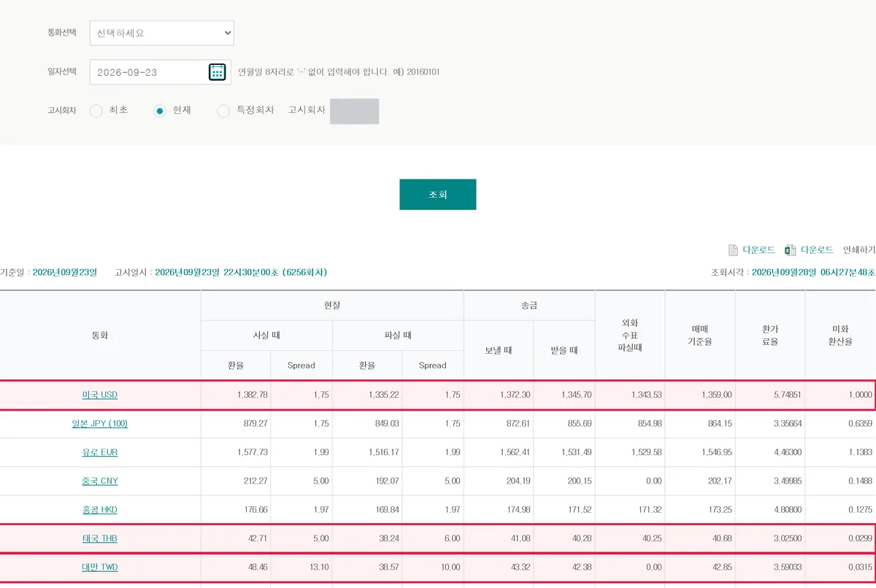876x588 pixels.
Task: Click the 보낼 때 column header
Action: 499,350
